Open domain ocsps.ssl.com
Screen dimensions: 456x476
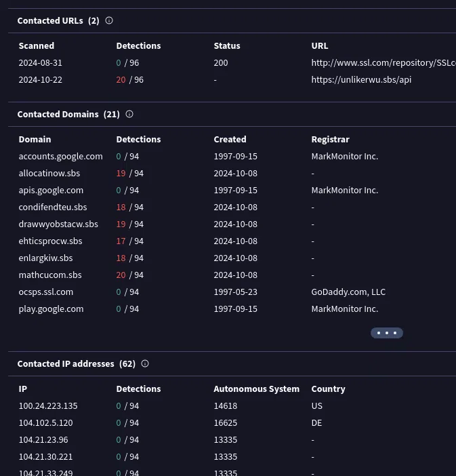(46, 292)
